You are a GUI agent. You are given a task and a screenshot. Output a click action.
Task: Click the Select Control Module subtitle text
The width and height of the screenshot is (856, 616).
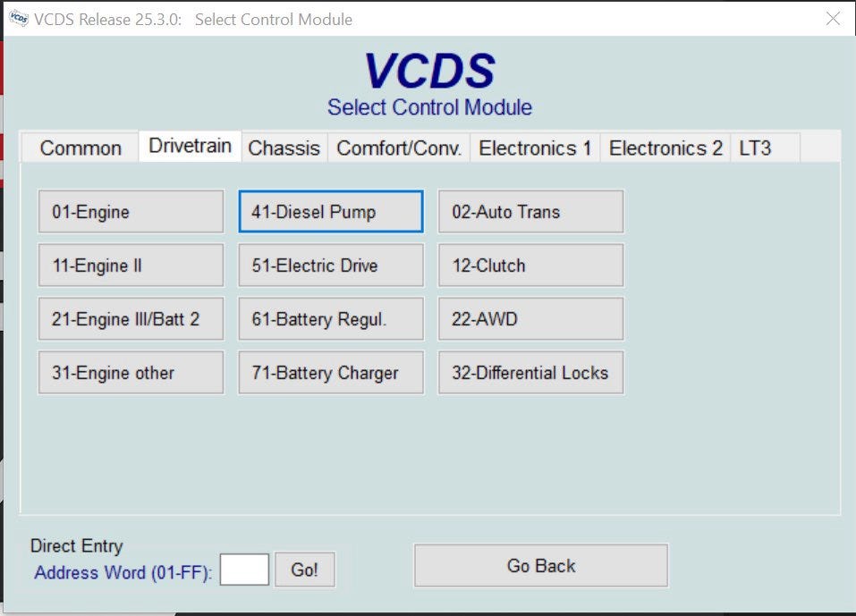(x=429, y=107)
